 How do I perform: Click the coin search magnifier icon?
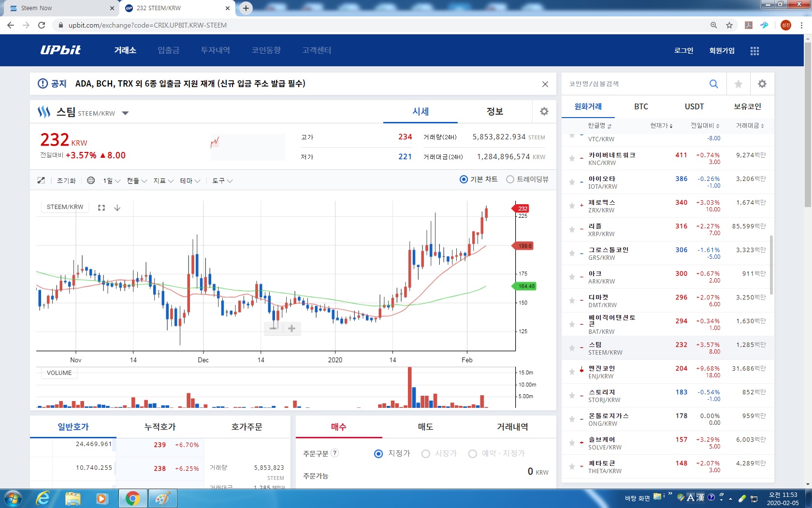pyautogui.click(x=713, y=84)
